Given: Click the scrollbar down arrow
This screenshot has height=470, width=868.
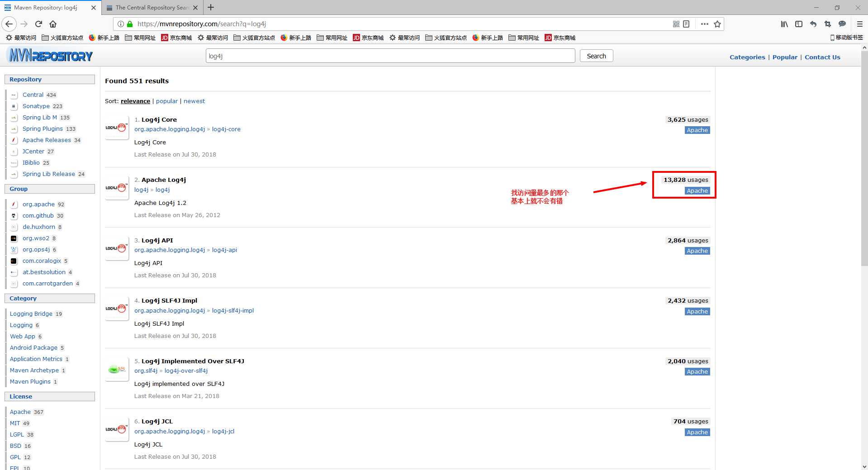Looking at the screenshot, I should (x=864, y=466).
